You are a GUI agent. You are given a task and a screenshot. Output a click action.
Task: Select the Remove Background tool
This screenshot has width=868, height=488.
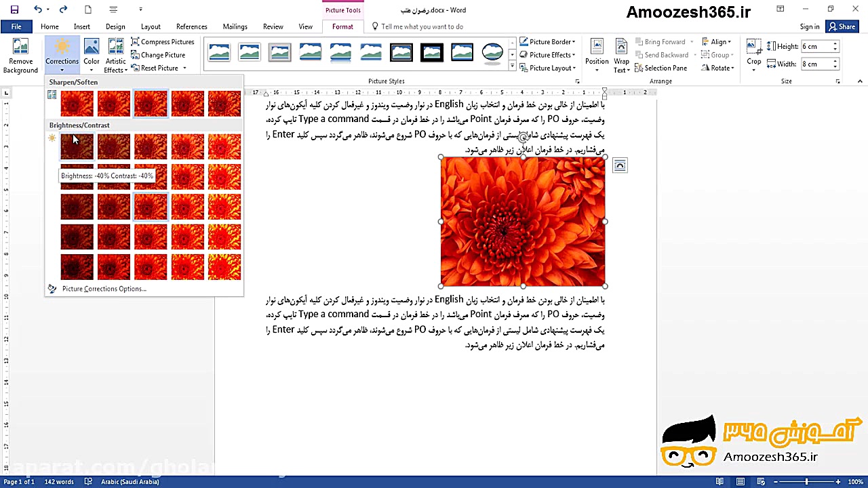(20, 54)
